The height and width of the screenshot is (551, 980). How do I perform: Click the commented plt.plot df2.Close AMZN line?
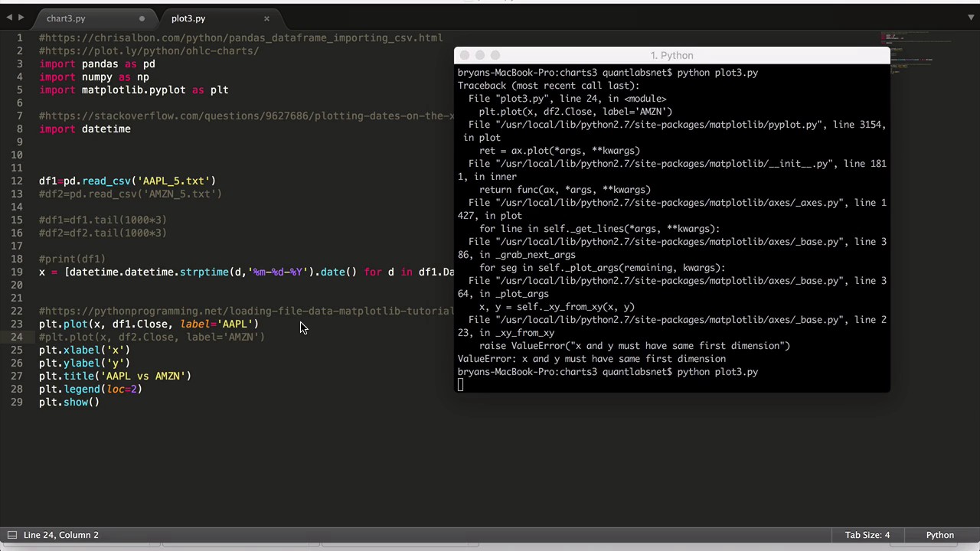[x=152, y=337]
